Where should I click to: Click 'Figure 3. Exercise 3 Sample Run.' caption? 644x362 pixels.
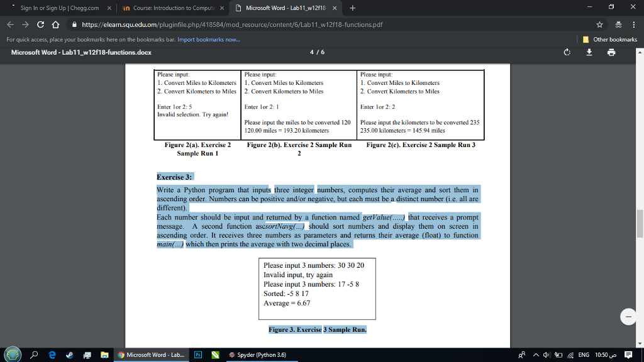click(318, 329)
